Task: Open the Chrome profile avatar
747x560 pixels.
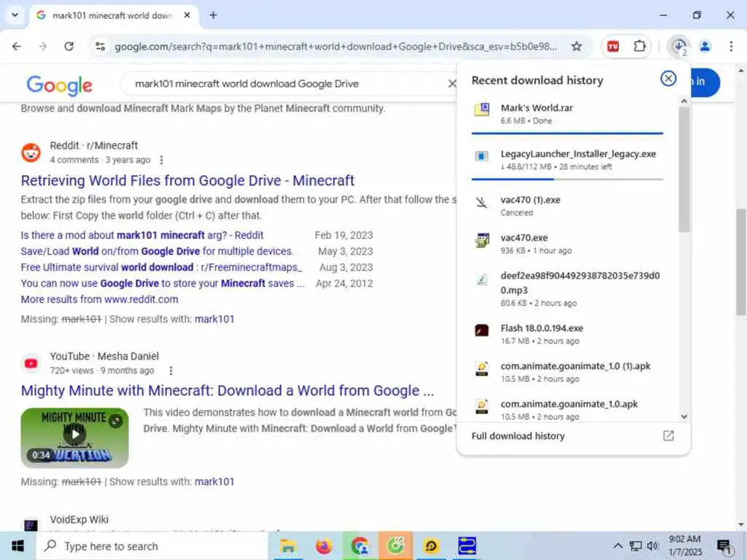Action: 705,46
